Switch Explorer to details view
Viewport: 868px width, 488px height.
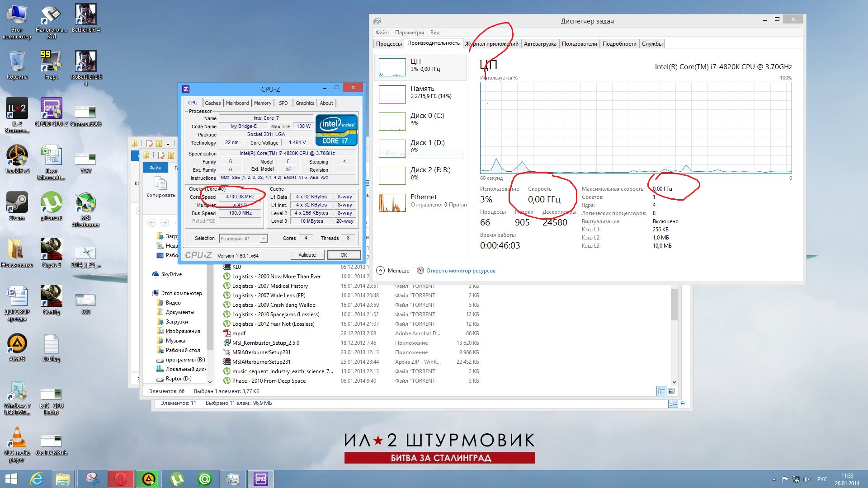661,391
